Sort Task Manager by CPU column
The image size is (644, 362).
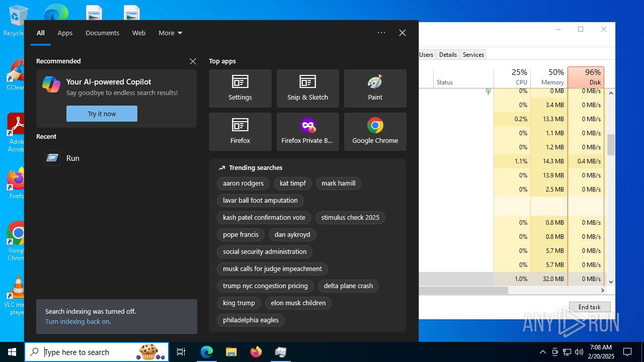tap(512, 77)
